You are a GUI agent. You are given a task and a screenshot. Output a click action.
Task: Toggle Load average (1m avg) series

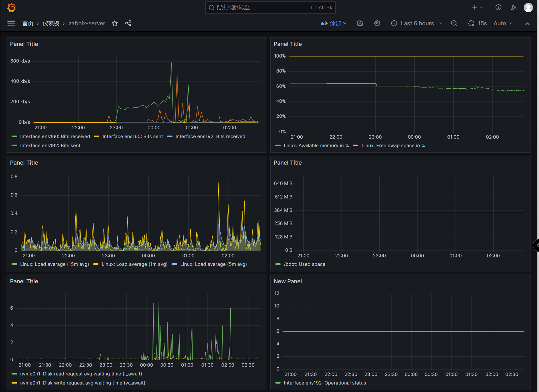(135, 264)
